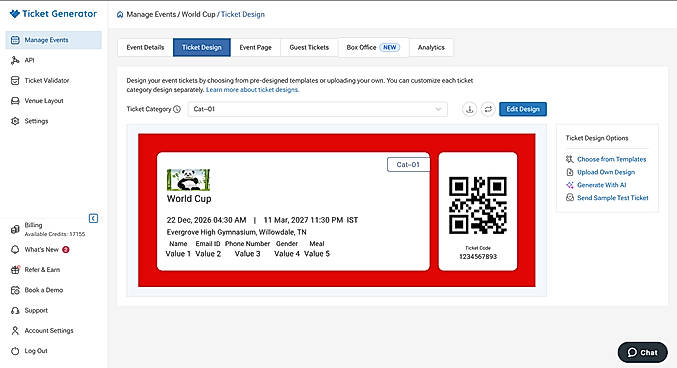The image size is (677, 368).
Task: Click the Venue Layout icon
Action: click(15, 101)
